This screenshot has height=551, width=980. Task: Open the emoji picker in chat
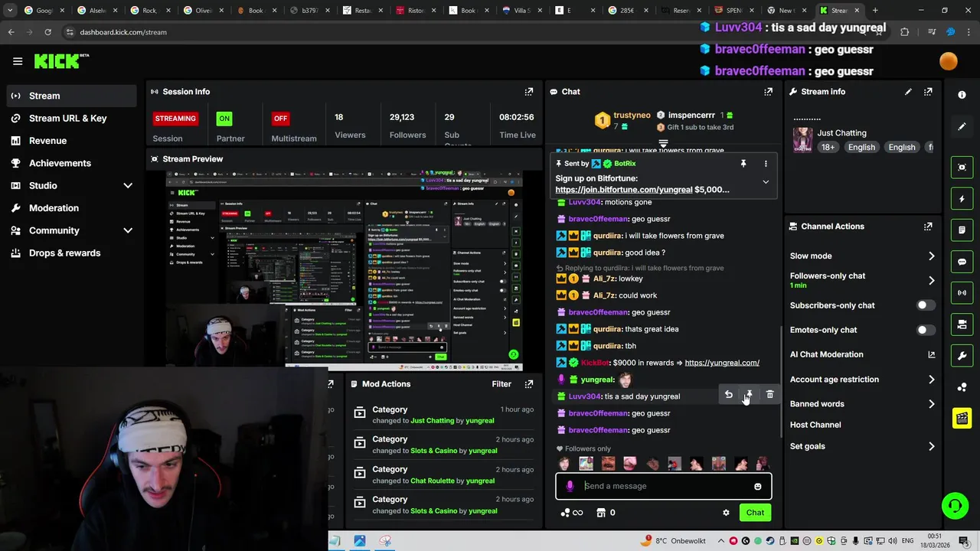757,487
